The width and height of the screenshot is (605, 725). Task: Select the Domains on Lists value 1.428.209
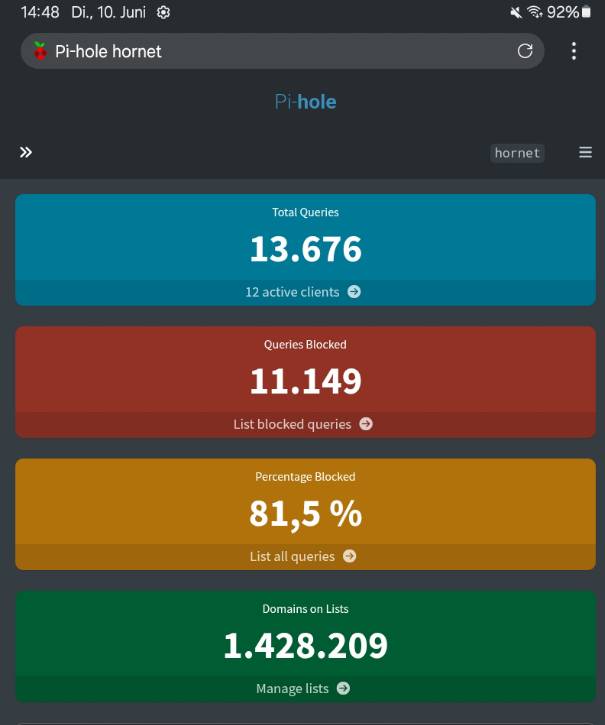pos(305,645)
